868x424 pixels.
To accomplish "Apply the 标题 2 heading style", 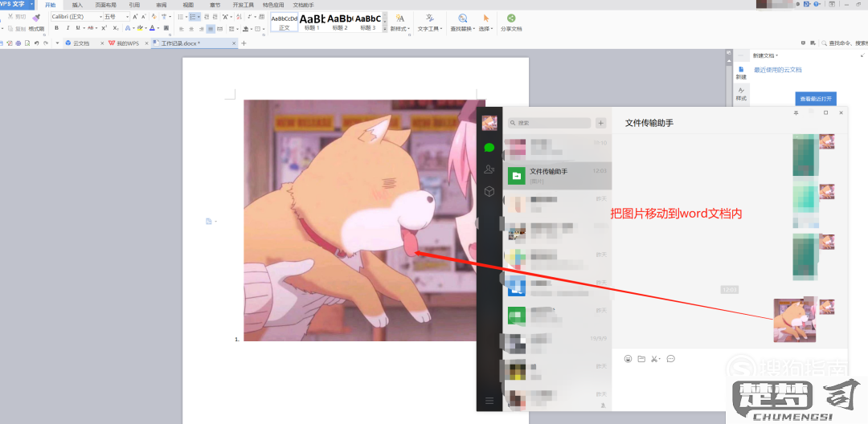I will point(340,22).
